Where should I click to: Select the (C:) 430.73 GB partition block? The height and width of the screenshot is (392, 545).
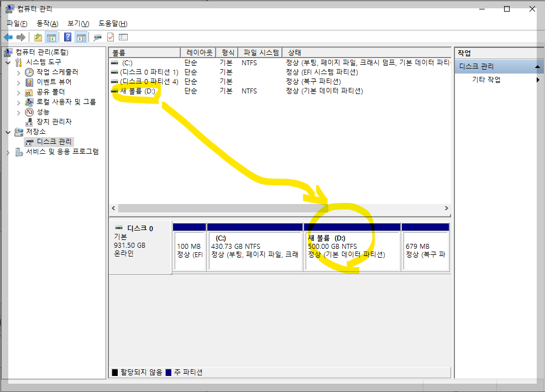255,247
